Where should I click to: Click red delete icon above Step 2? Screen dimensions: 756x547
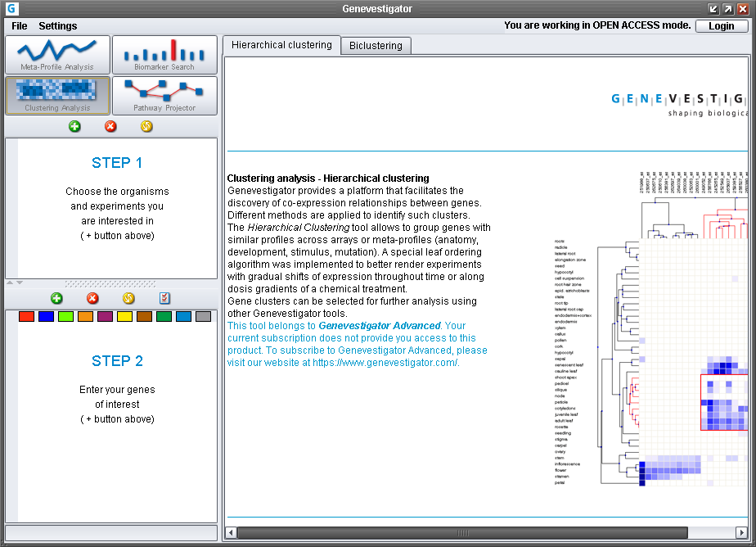92,299
